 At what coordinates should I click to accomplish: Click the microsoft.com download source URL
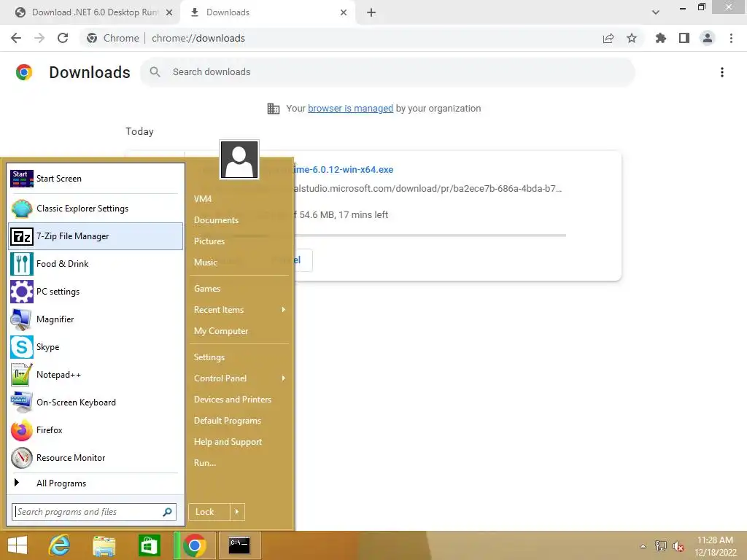click(x=427, y=189)
